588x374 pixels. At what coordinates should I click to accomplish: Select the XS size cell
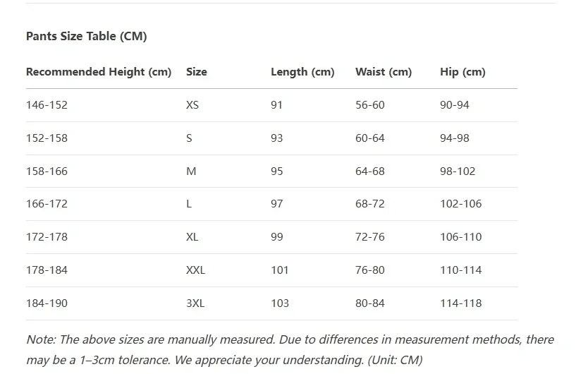(x=192, y=104)
